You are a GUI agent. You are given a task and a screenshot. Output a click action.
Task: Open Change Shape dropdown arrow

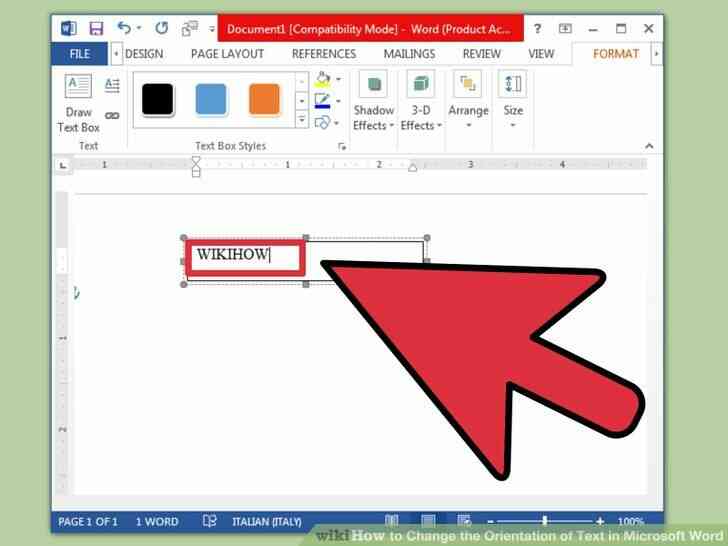[x=337, y=123]
